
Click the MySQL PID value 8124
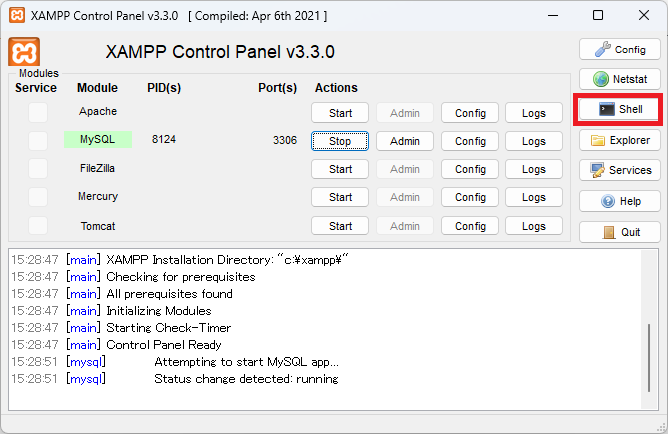click(164, 139)
